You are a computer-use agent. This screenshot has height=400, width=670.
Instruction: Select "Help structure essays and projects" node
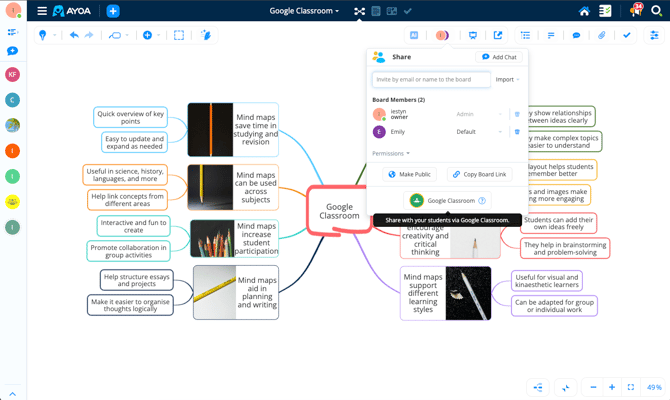click(137, 280)
